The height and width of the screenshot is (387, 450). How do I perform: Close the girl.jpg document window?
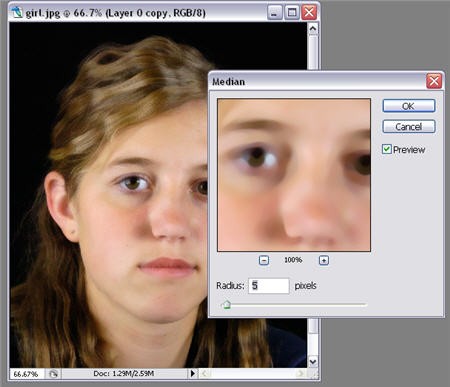point(309,13)
